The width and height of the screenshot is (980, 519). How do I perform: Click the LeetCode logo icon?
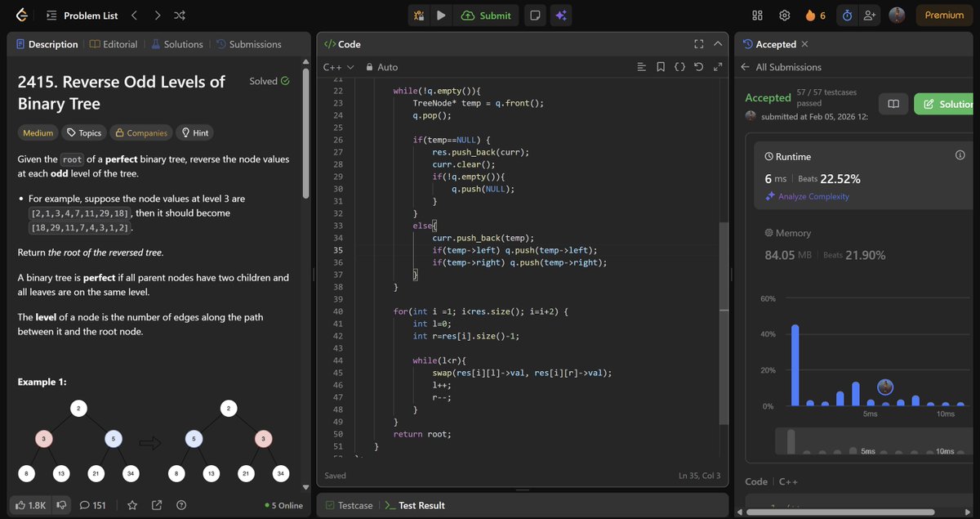point(20,15)
